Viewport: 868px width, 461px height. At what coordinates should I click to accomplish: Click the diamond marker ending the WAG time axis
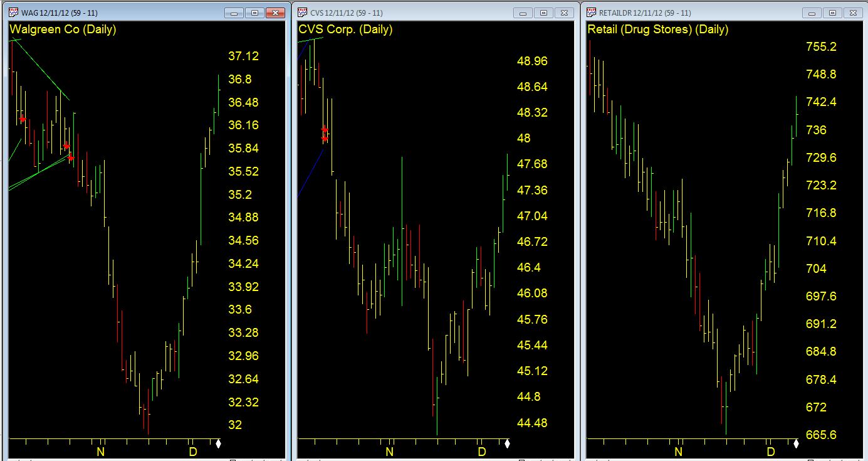tap(218, 444)
